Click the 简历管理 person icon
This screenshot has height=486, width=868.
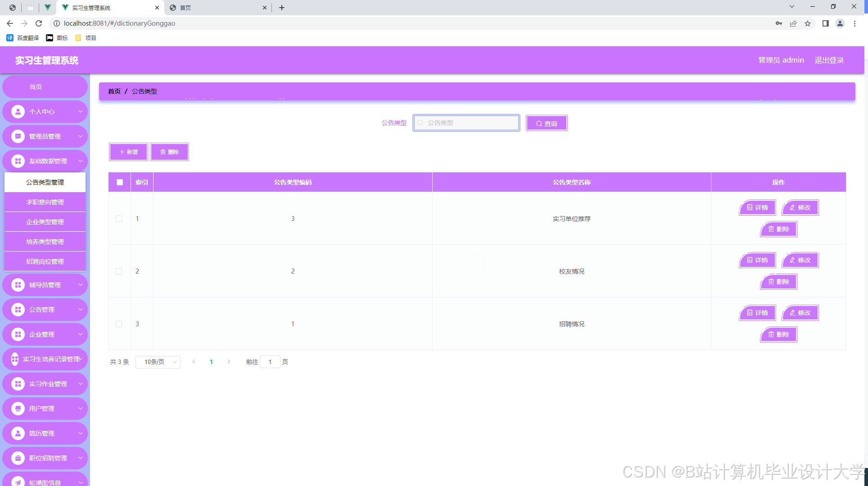click(18, 433)
